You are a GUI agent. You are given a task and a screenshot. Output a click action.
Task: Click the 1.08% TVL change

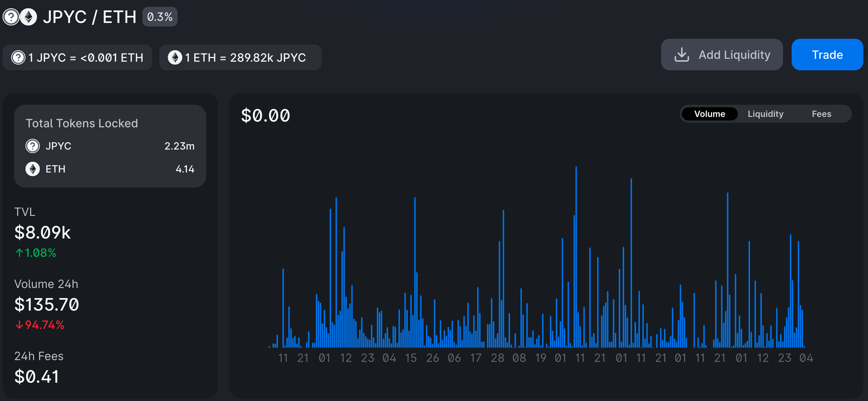[40, 253]
